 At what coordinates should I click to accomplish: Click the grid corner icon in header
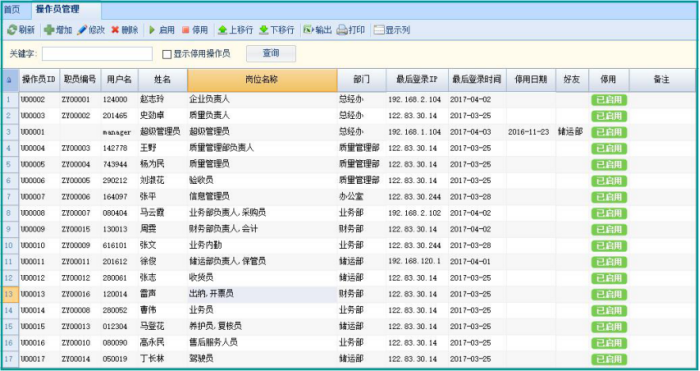click(x=9, y=80)
